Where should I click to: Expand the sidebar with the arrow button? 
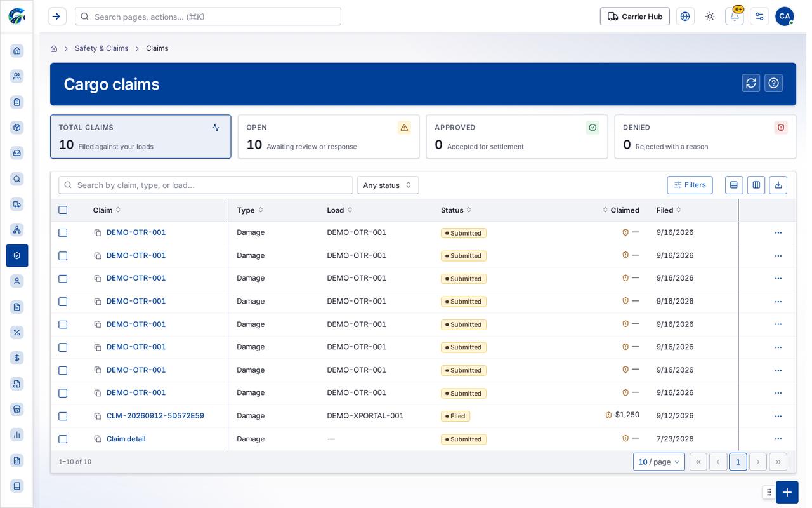(x=57, y=17)
